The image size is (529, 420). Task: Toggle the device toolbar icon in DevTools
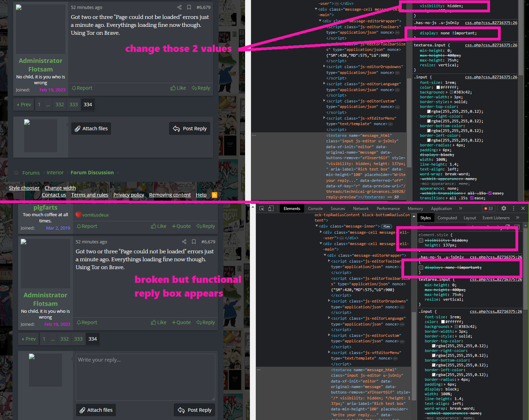pyautogui.click(x=271, y=208)
